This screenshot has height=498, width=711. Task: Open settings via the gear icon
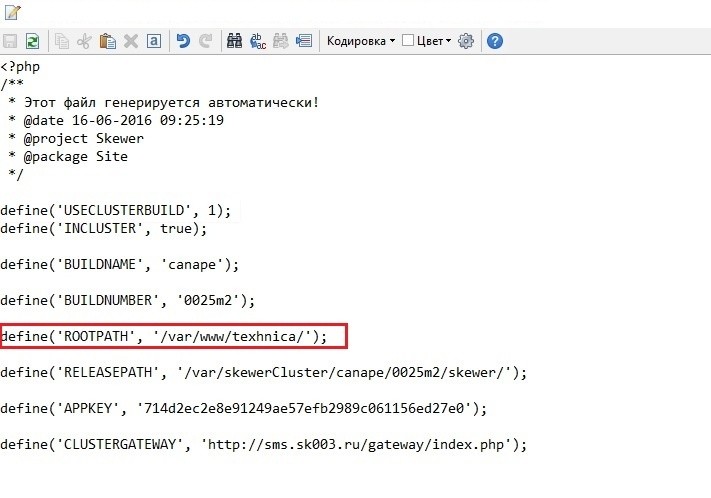coord(466,41)
